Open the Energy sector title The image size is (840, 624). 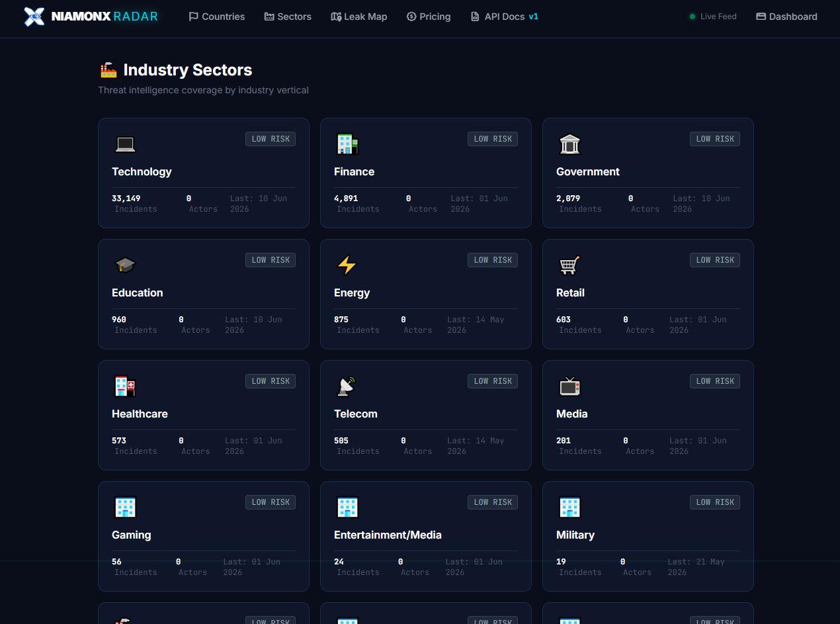click(x=352, y=292)
